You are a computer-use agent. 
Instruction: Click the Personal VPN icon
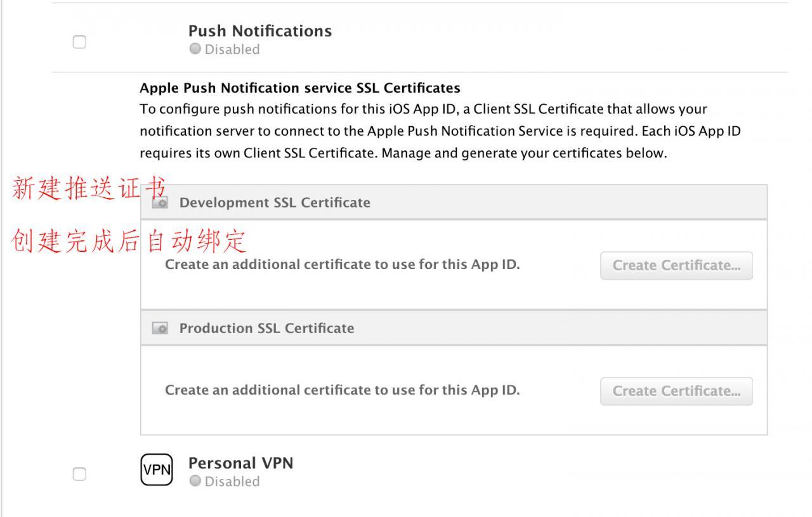tap(156, 470)
